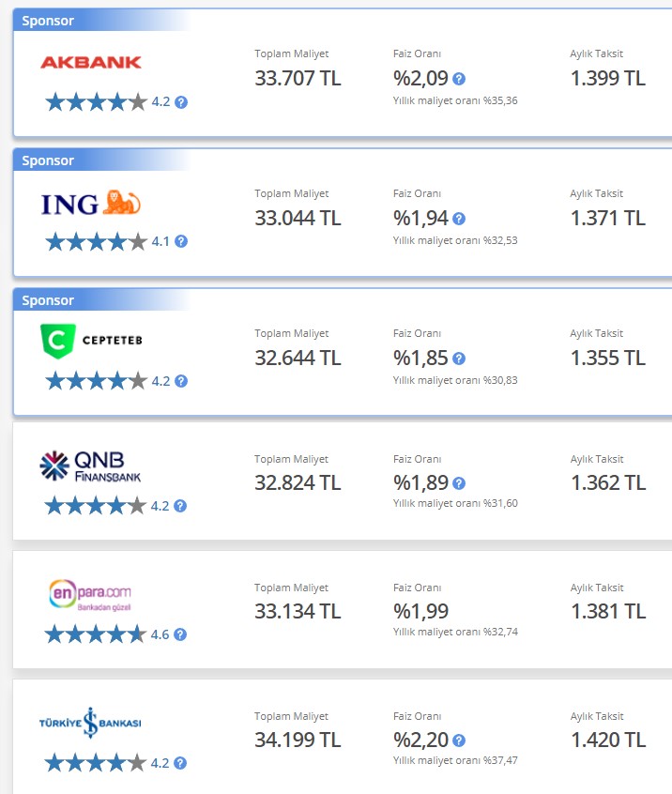This screenshot has width=672, height=794.
Task: Click question mark beside enpara 4.6 rating
Action: pyautogui.click(x=180, y=634)
